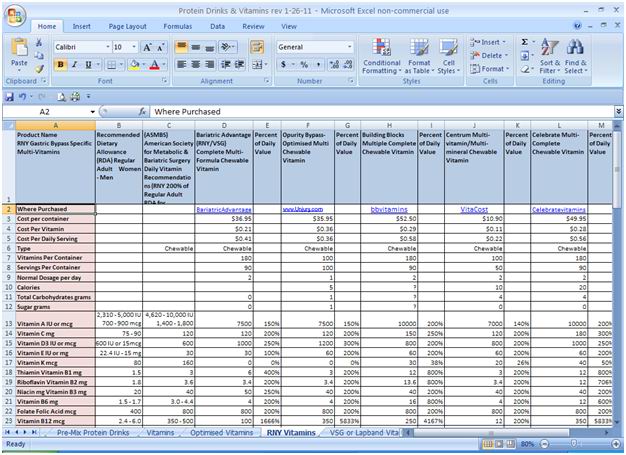Center text horizontally
The height and width of the screenshot is (455, 626).
coord(196,64)
